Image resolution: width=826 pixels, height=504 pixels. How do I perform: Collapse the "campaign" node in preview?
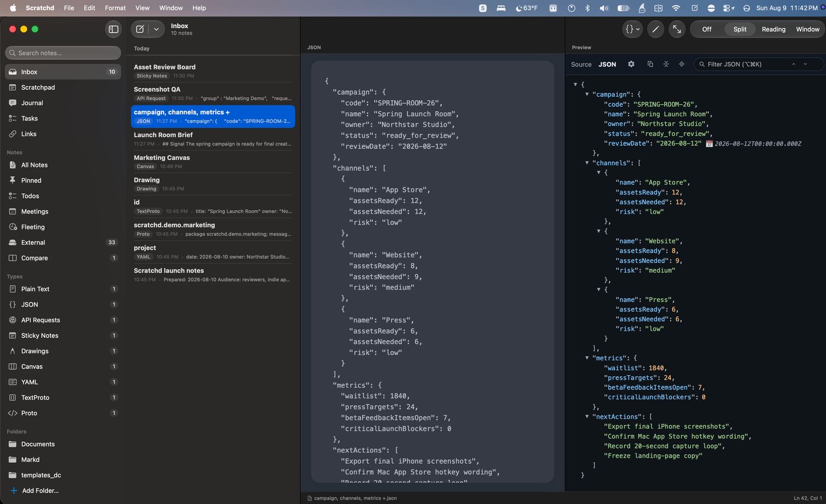[587, 95]
